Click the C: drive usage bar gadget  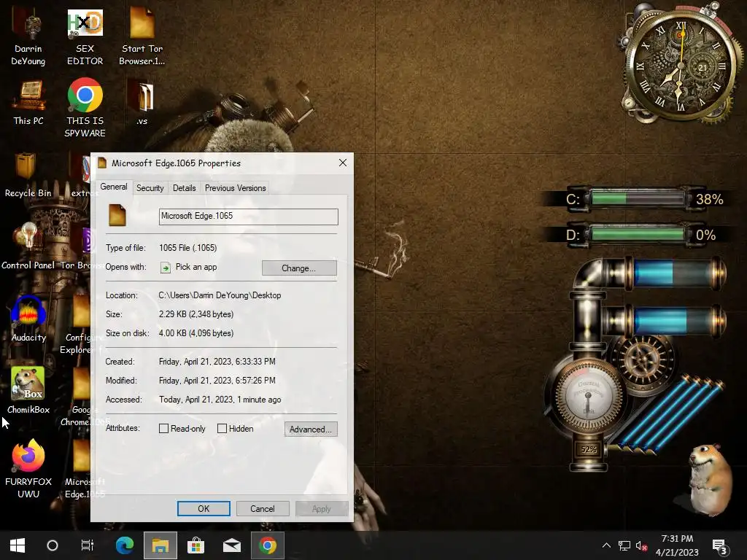coord(636,198)
